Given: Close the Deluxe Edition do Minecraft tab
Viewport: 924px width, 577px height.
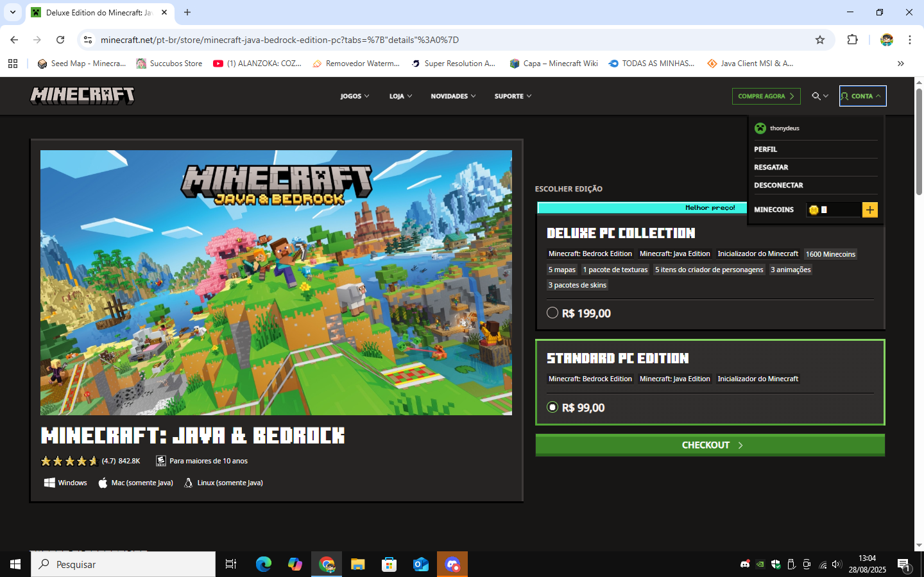Looking at the screenshot, I should (x=164, y=12).
